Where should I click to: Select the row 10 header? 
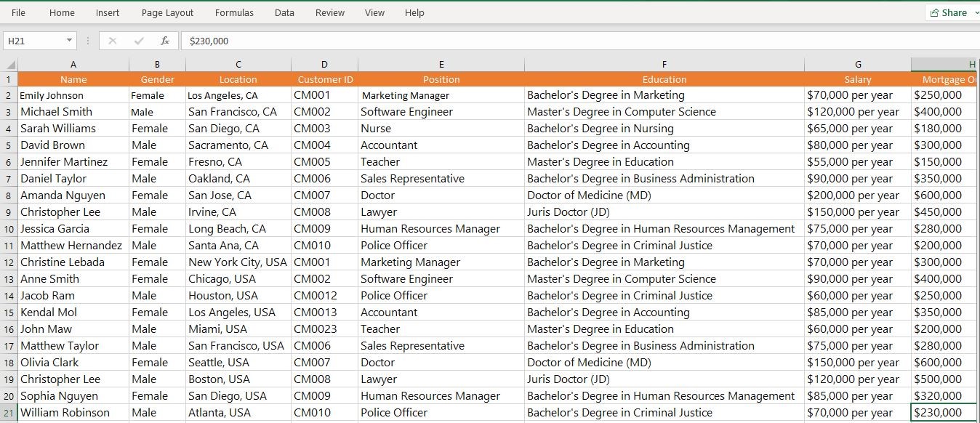click(9, 229)
